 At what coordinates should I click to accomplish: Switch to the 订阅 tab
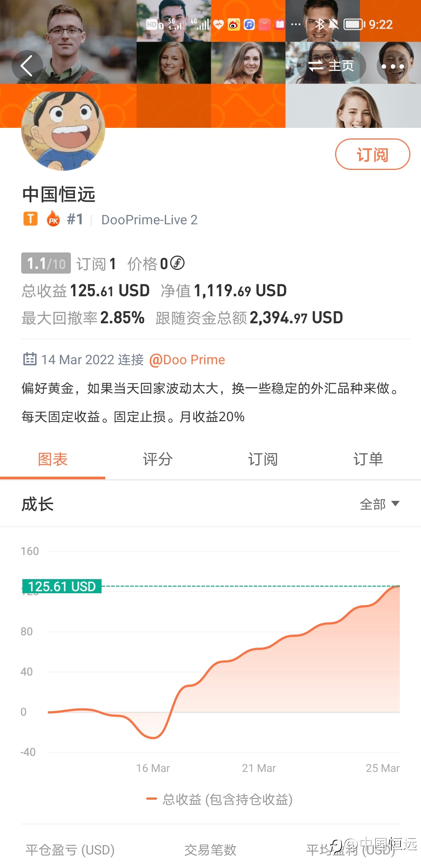tap(263, 460)
